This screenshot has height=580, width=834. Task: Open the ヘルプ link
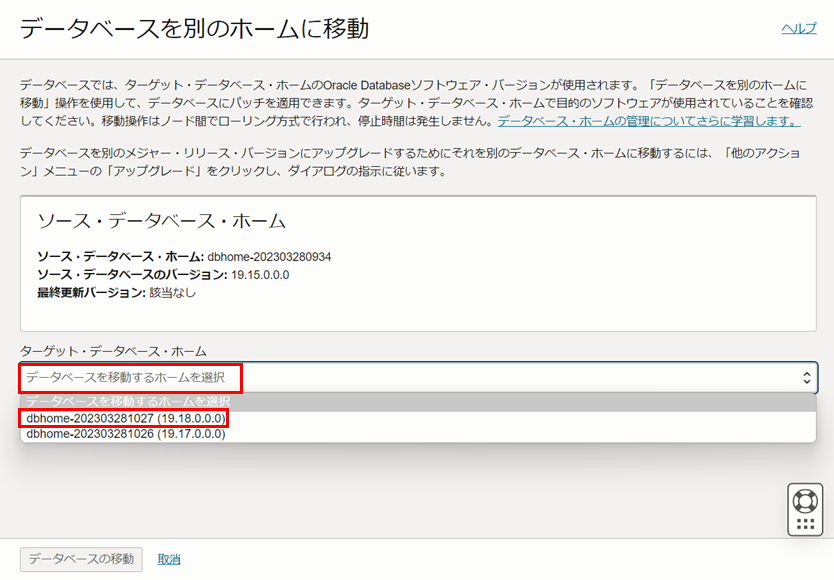click(798, 29)
